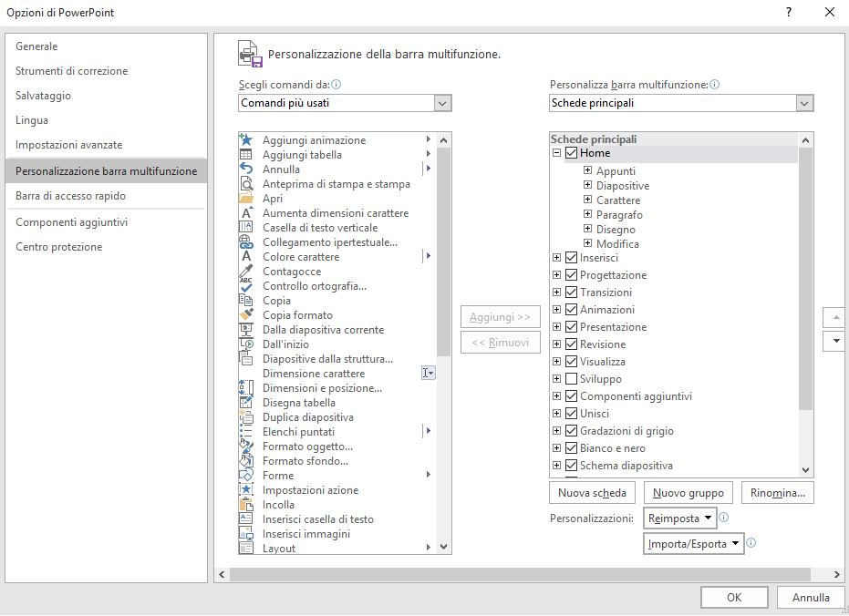Select the Disegna tabella pencil icon
This screenshot has width=849, height=616.
246,403
